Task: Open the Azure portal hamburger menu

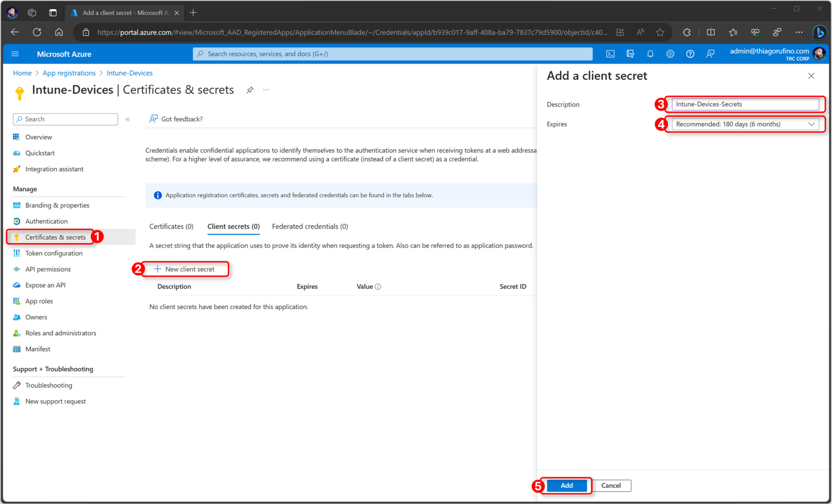Action: tap(15, 54)
